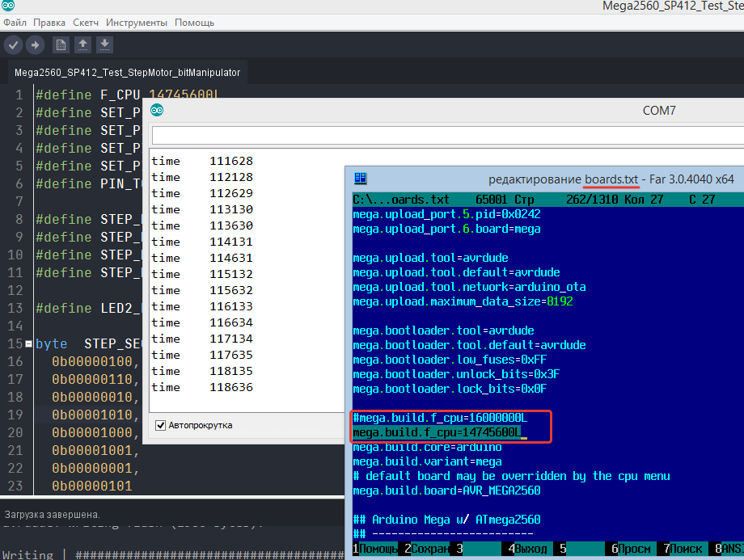Click the mega.upload.tool.default=avrdude line
This screenshot has height=560, width=744.
pos(456,272)
